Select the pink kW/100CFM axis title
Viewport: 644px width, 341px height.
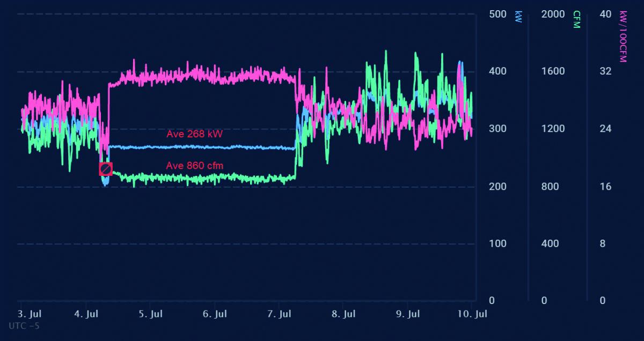pyautogui.click(x=623, y=36)
